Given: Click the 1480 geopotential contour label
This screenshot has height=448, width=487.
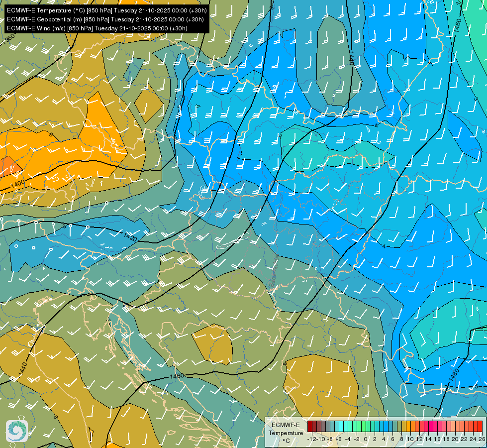Looking at the screenshot, I should 454,375.
